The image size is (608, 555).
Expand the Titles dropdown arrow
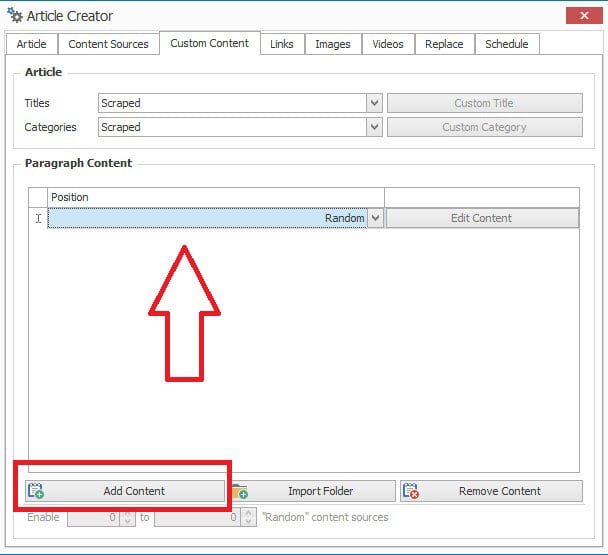[374, 103]
